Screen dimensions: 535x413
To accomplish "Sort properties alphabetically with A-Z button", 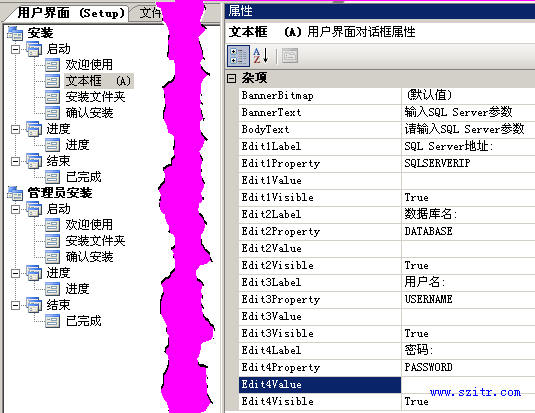I will pyautogui.click(x=261, y=56).
